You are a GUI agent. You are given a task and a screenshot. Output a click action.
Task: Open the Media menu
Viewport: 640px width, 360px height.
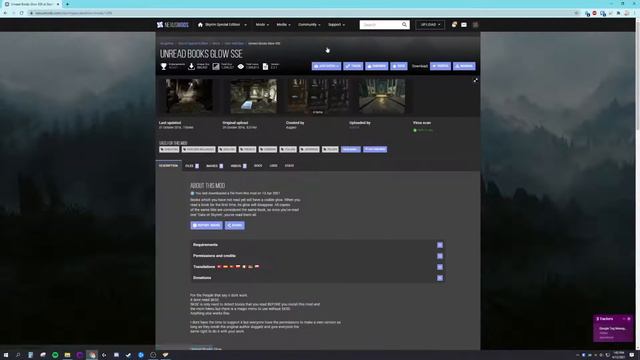(x=283, y=25)
